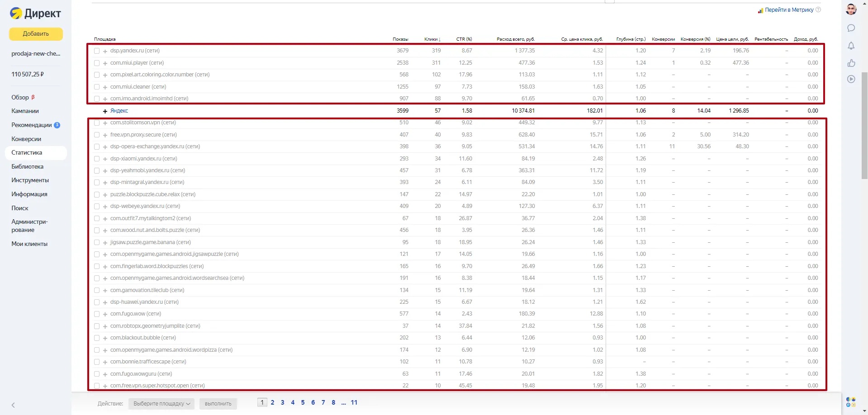This screenshot has width=868, height=415.
Task: Open the chat messages icon
Action: tap(851, 28)
